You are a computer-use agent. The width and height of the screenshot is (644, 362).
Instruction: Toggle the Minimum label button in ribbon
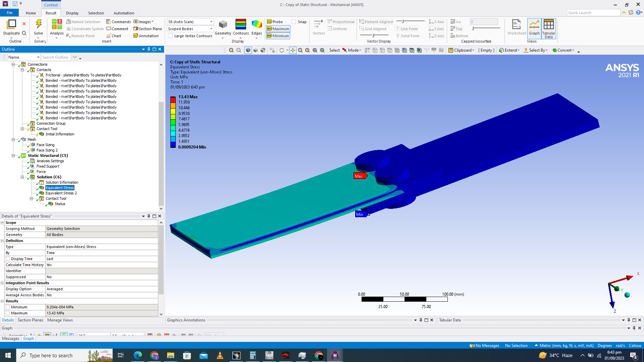[x=278, y=36]
